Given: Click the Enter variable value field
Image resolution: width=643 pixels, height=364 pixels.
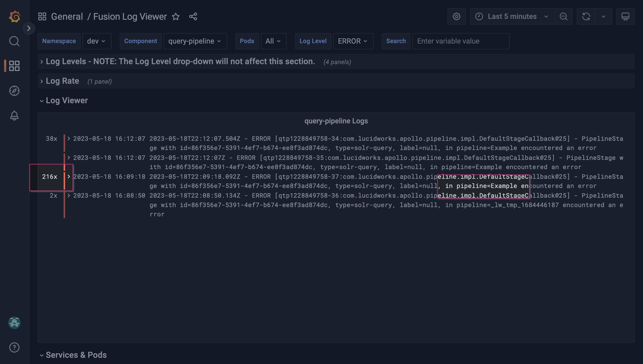Looking at the screenshot, I should point(461,41).
